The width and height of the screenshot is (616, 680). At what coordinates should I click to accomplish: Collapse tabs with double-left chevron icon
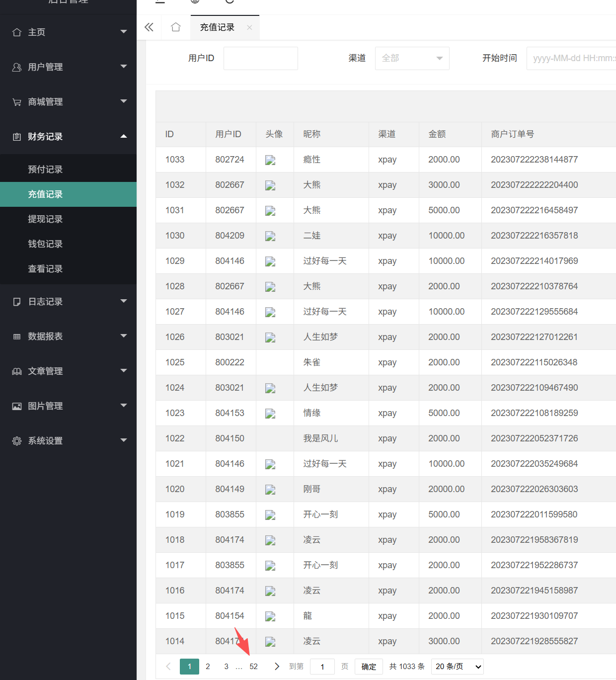(149, 27)
